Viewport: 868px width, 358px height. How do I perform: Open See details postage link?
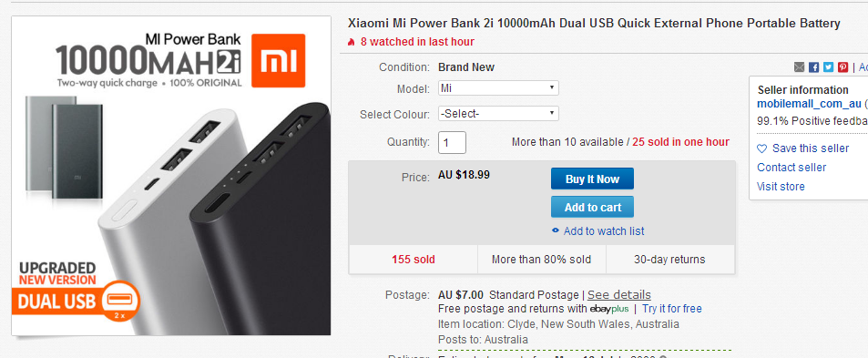coord(618,294)
